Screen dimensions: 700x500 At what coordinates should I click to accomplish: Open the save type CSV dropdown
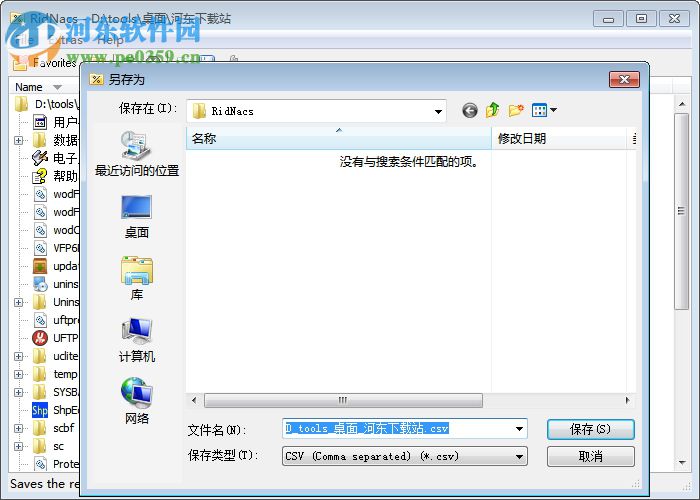pyautogui.click(x=404, y=456)
